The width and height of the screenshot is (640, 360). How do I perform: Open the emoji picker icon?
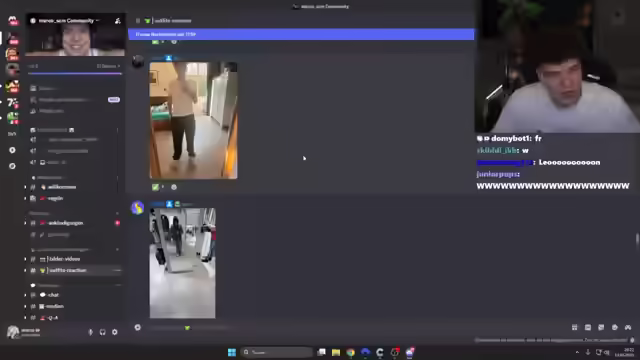tap(615, 327)
